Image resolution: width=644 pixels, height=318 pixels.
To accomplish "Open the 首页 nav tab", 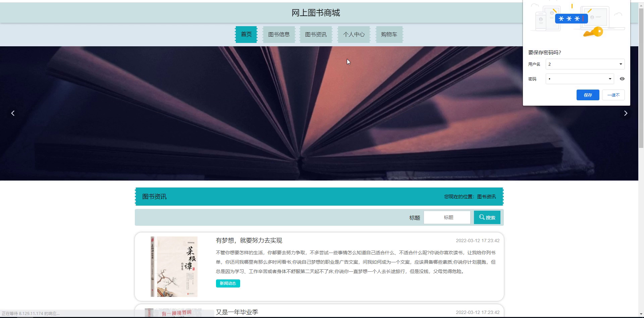I will click(246, 35).
